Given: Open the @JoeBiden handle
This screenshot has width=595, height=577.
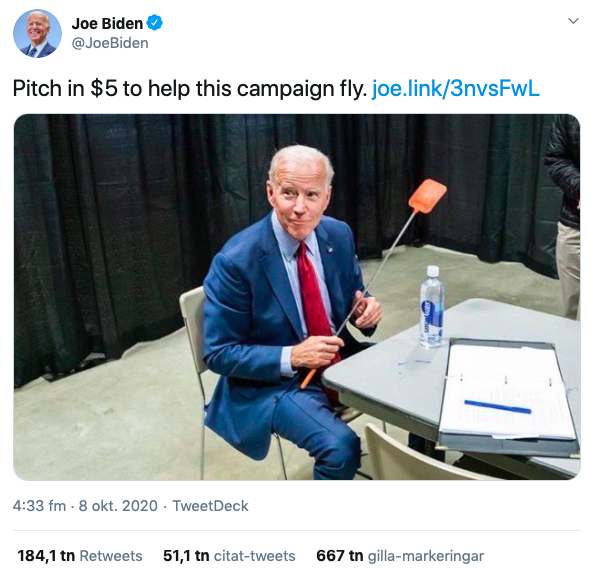Looking at the screenshot, I should pyautogui.click(x=110, y=43).
